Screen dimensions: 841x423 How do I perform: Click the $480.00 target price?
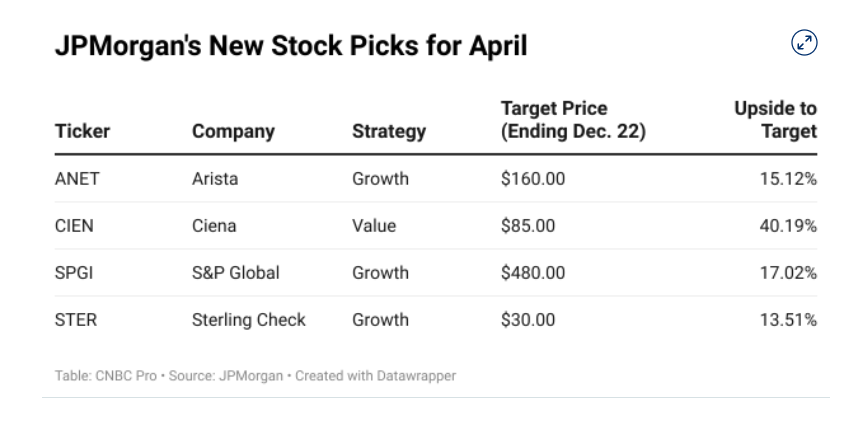pos(533,273)
